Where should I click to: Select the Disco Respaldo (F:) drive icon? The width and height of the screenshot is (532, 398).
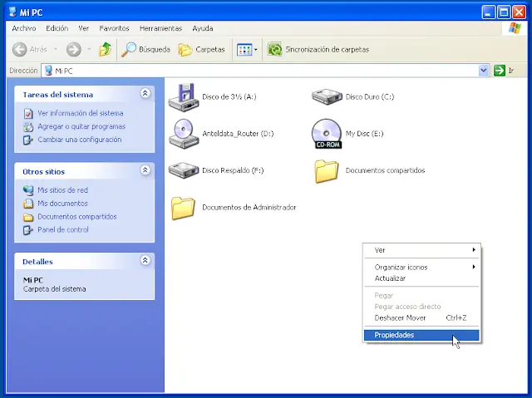182,170
